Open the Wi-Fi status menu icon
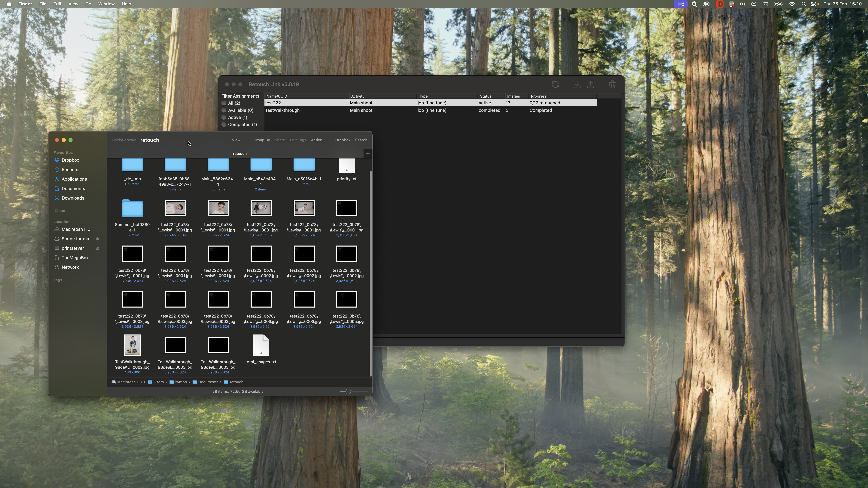This screenshot has width=868, height=488. [792, 4]
